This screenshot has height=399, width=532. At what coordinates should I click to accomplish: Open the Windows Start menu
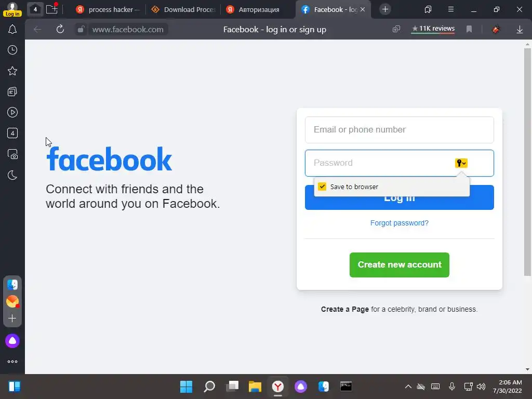click(x=186, y=387)
